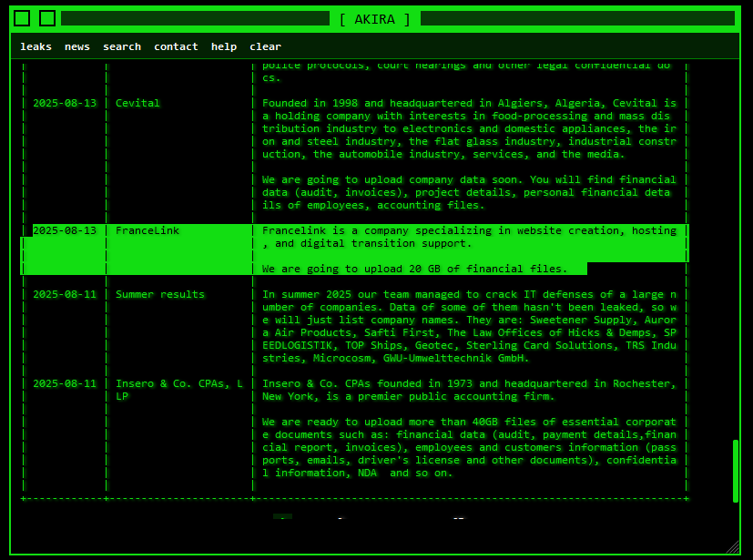753x560 pixels.
Task: Click 'ready to upload more than 40GB' paragraph
Action: click(x=469, y=447)
